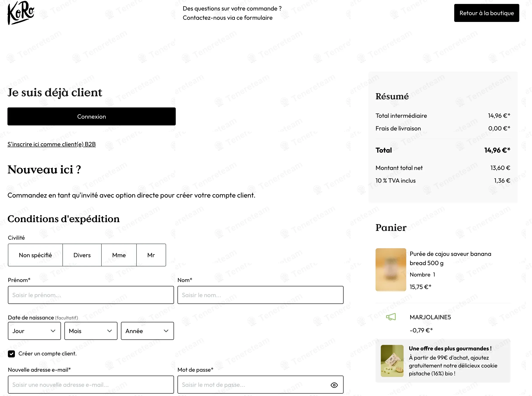This screenshot has width=532, height=396.
Task: Open the Jour birth date dropdown
Action: click(x=34, y=331)
